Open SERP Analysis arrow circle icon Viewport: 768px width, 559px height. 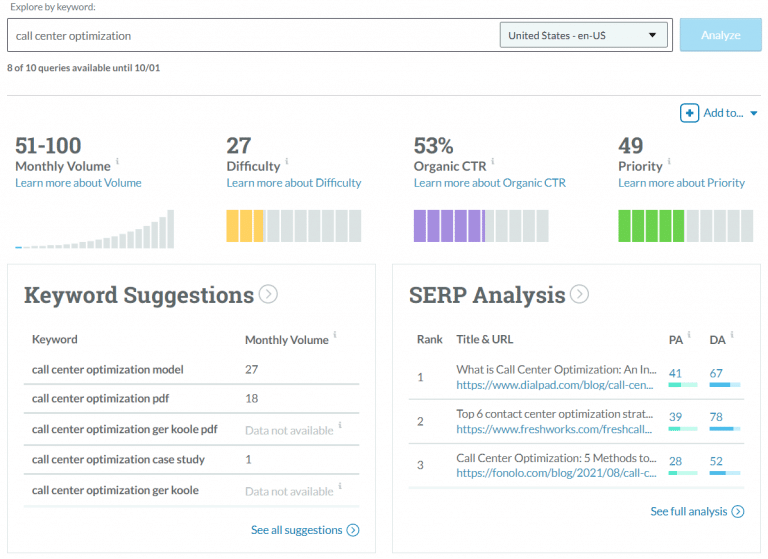(x=579, y=294)
